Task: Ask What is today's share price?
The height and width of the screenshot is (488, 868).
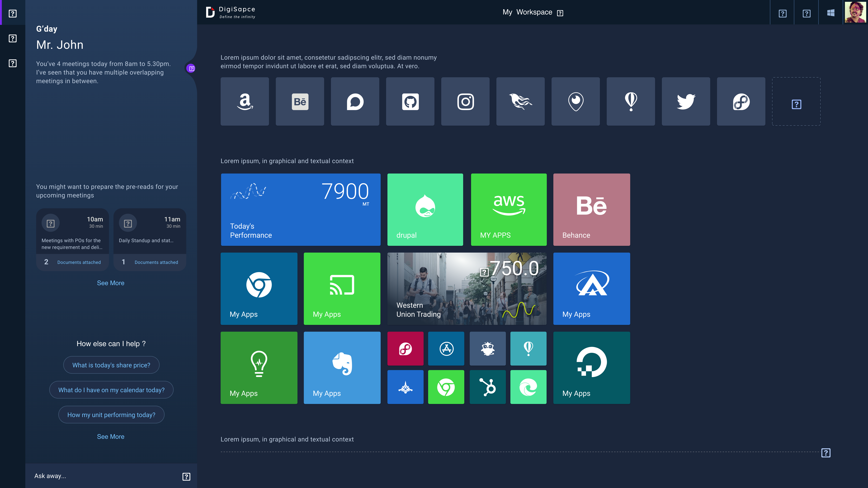Action: click(x=111, y=365)
